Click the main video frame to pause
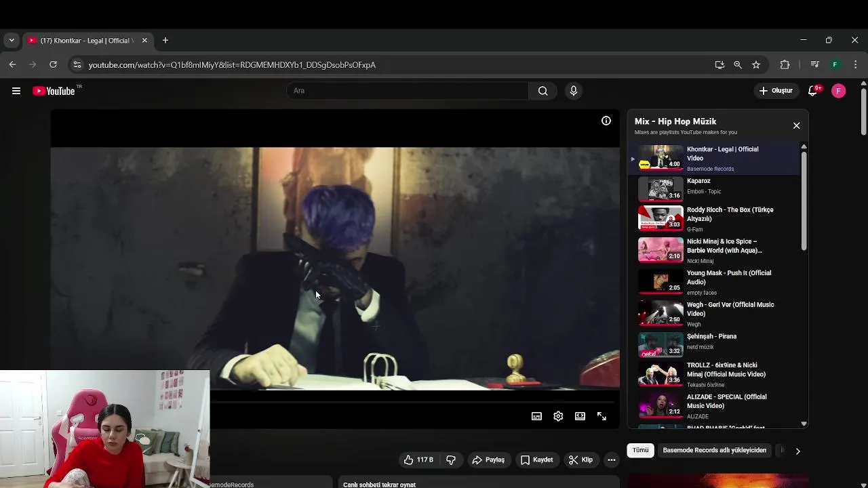This screenshot has width=868, height=488. [x=335, y=268]
